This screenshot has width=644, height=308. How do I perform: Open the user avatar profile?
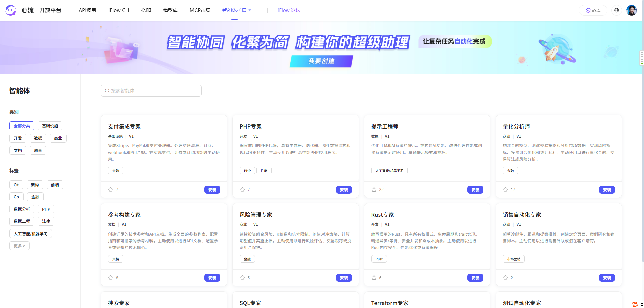point(631,10)
